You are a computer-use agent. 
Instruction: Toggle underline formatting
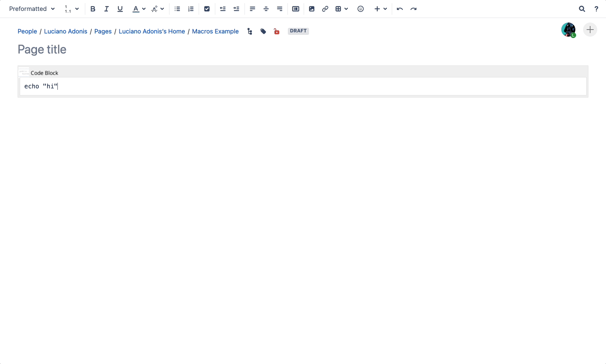pyautogui.click(x=120, y=9)
